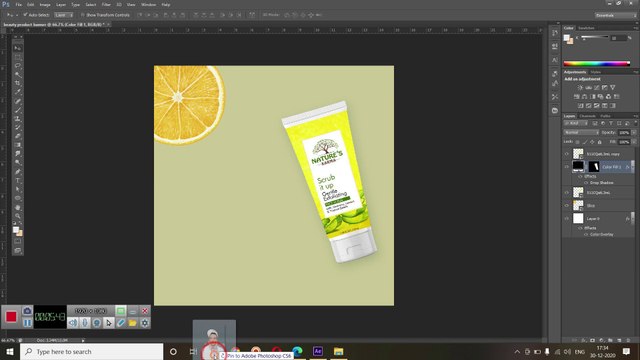The width and height of the screenshot is (640, 360).
Task: Click the lock transparent pixels icon
Action: point(577,142)
